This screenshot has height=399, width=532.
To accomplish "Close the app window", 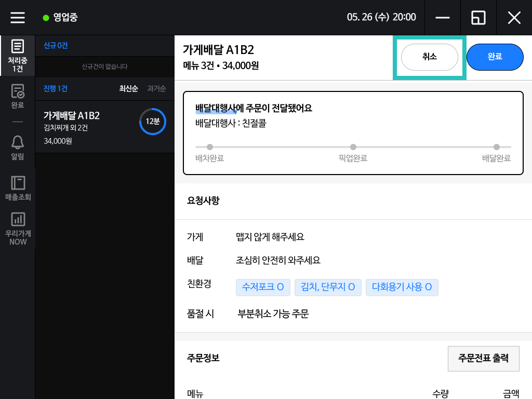I will coord(514,18).
